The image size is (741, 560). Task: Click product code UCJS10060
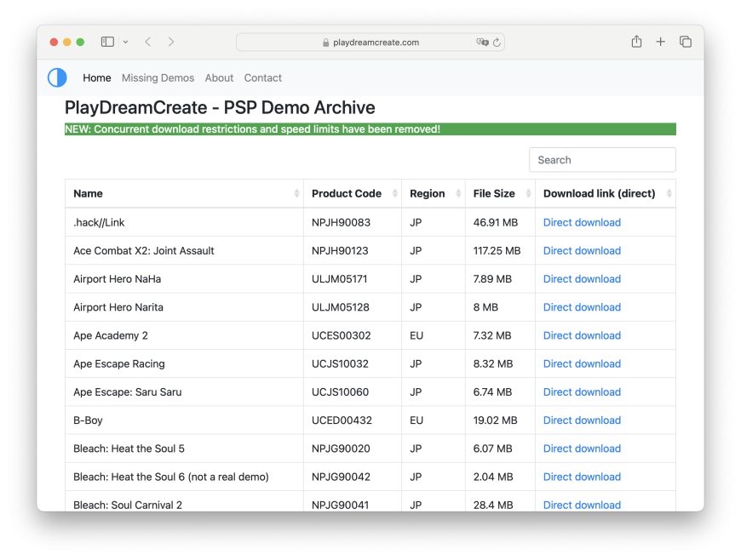[x=340, y=392]
